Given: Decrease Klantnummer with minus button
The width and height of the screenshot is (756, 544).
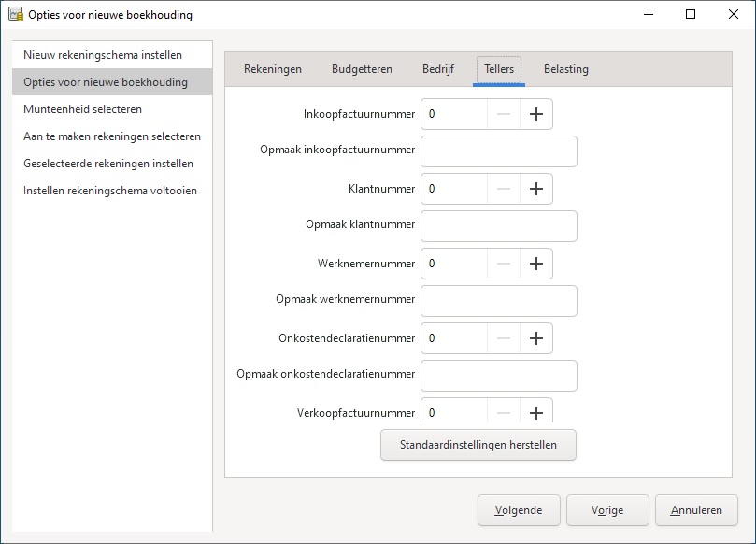Looking at the screenshot, I should tap(503, 189).
